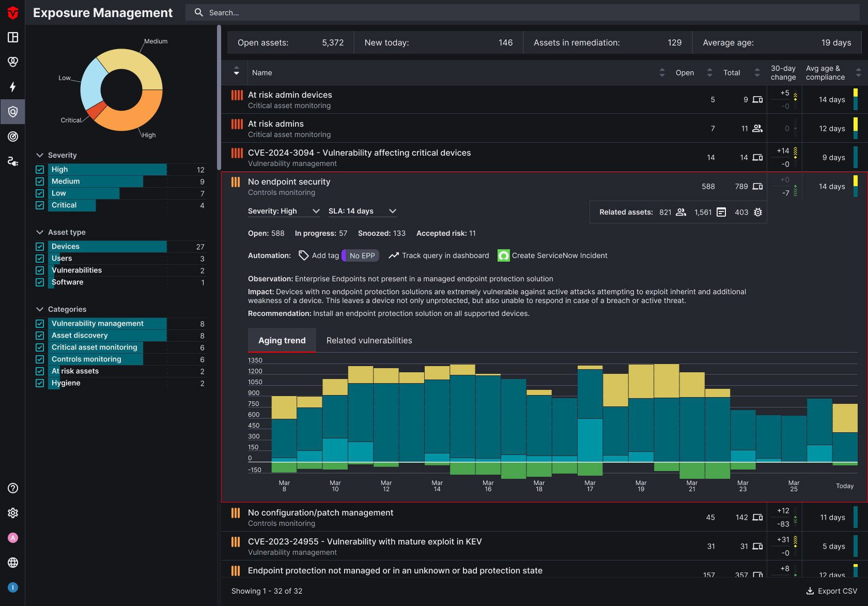Open the SLA: 14 days dropdown

tap(362, 211)
